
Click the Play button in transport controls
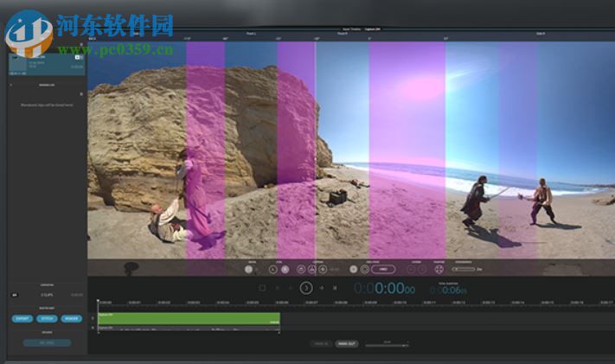pyautogui.click(x=306, y=288)
